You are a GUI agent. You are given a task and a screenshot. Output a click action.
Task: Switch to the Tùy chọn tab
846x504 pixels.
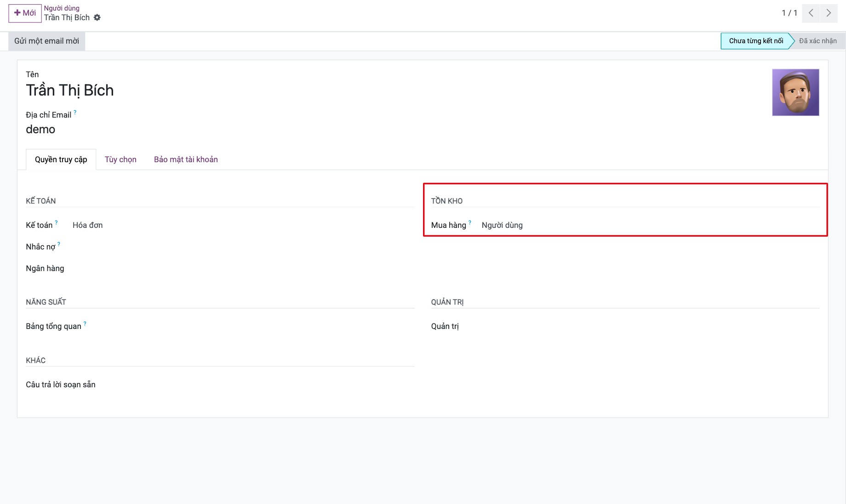(x=120, y=159)
